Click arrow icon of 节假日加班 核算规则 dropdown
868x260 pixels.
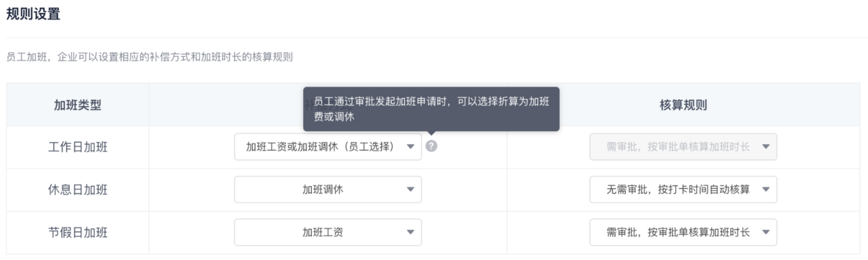[x=766, y=233]
